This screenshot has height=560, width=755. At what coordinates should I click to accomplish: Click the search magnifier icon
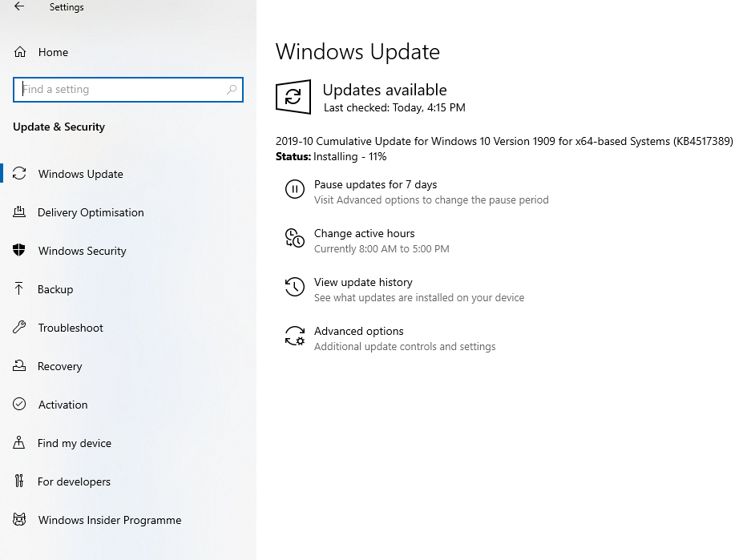pos(232,90)
